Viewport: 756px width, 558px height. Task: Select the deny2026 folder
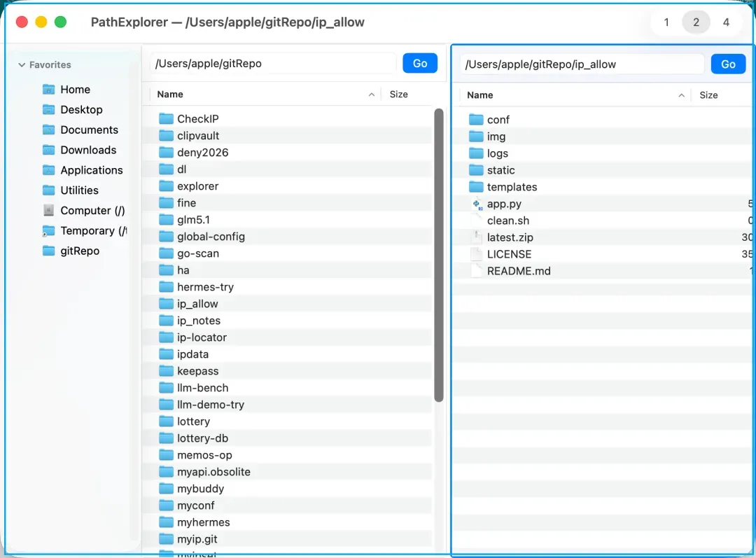pyautogui.click(x=288, y=153)
